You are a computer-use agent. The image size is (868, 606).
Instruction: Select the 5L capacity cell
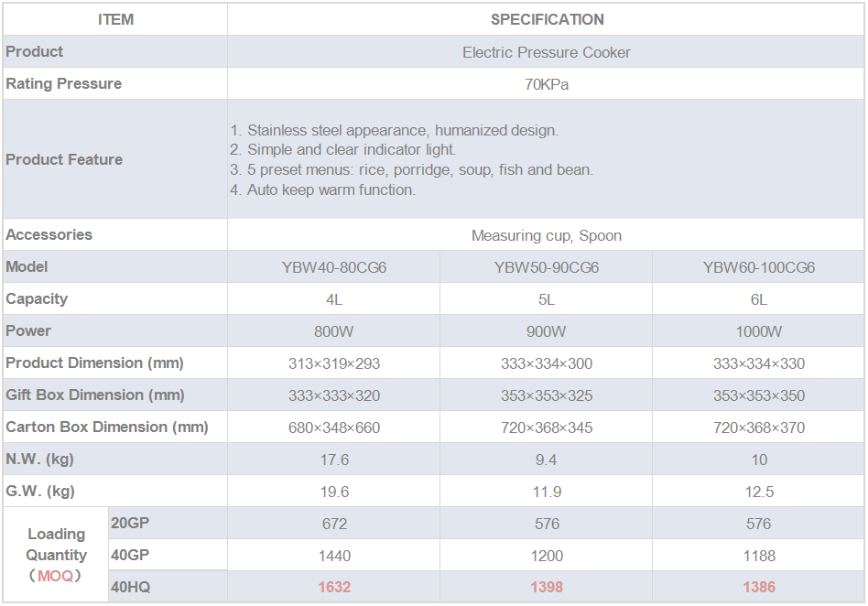click(x=547, y=299)
